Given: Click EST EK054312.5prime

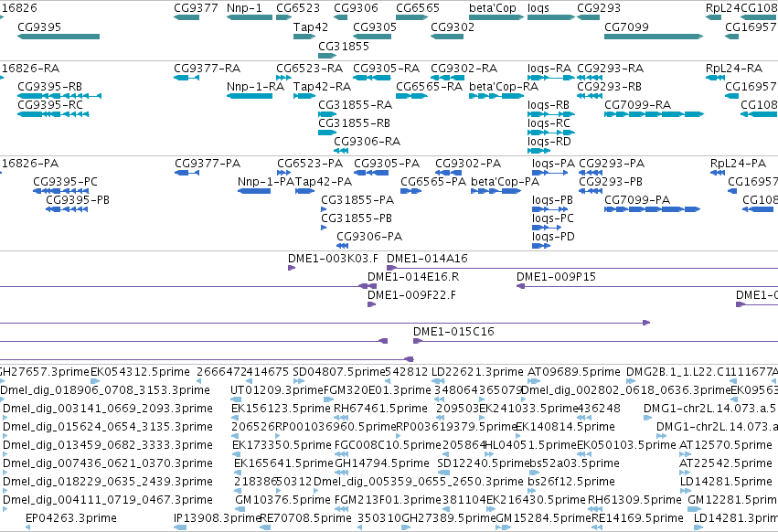Looking at the screenshot, I should 95,380.
